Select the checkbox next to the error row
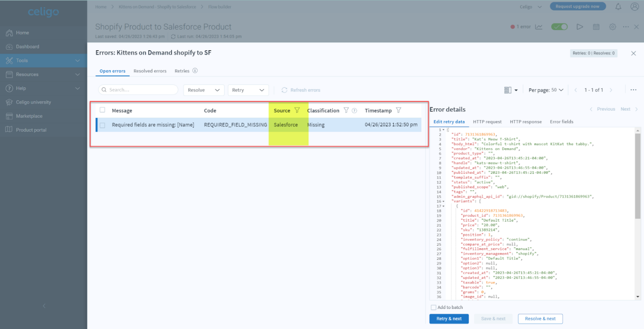The image size is (644, 329). [x=102, y=124]
